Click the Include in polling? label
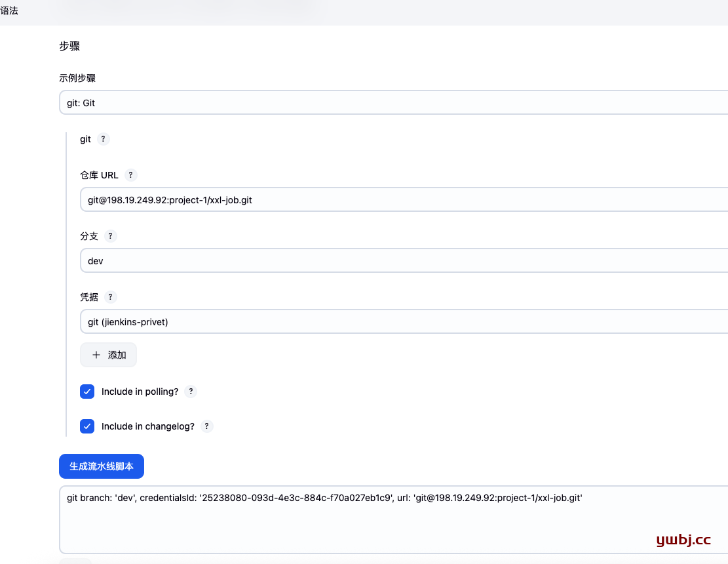This screenshot has width=728, height=564. pyautogui.click(x=140, y=392)
